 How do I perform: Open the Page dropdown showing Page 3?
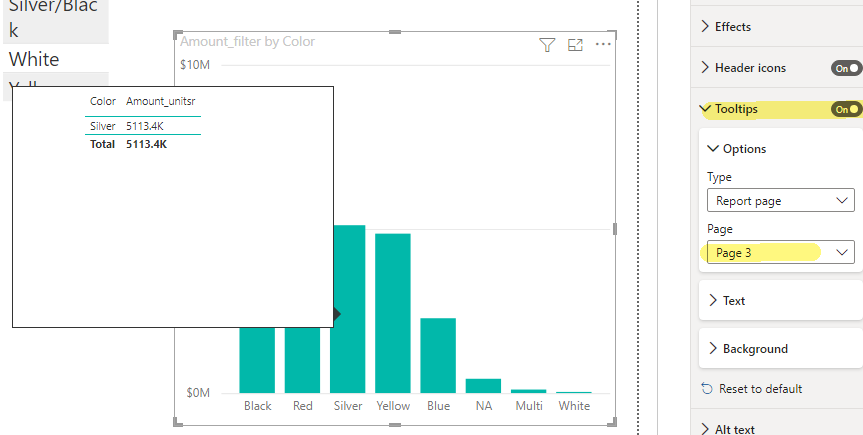tap(780, 252)
